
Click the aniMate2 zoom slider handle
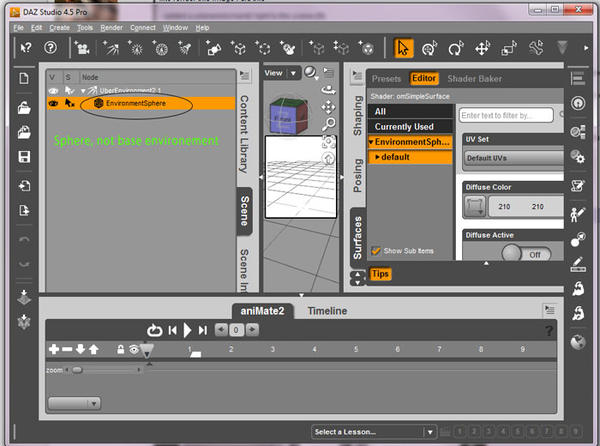pos(77,370)
